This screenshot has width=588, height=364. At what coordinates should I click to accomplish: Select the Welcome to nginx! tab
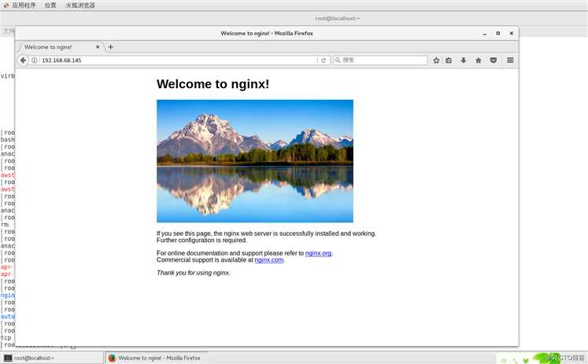60,47
